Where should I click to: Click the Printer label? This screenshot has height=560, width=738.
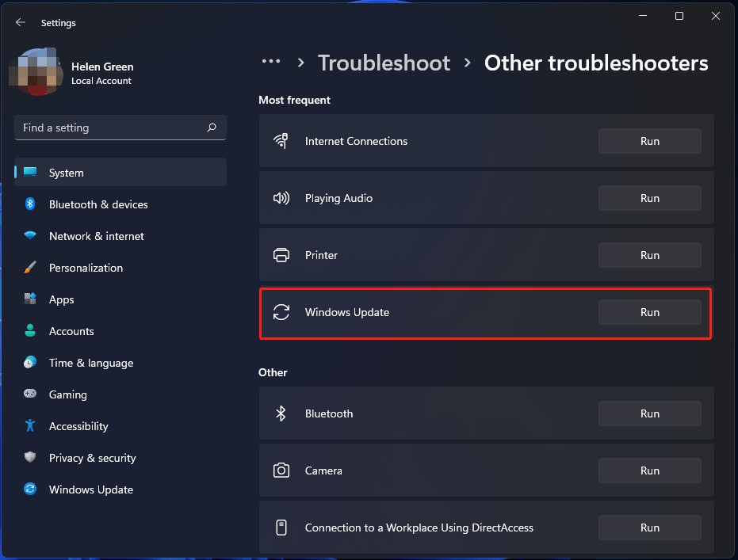coord(321,255)
